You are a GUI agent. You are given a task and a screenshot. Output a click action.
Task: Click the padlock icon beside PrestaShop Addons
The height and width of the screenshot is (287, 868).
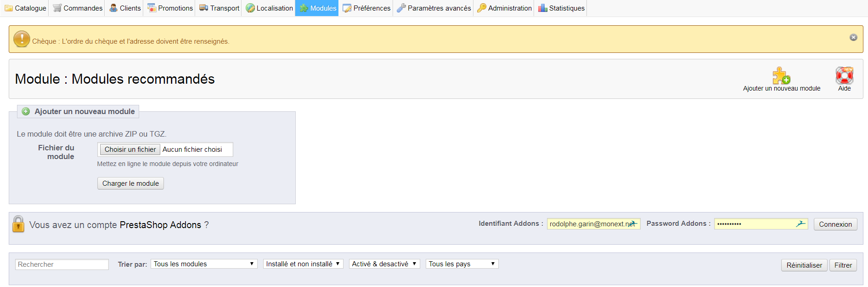click(x=18, y=224)
